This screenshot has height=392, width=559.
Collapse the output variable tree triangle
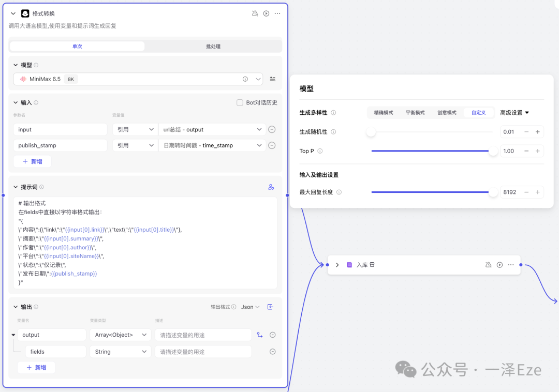[x=13, y=335]
